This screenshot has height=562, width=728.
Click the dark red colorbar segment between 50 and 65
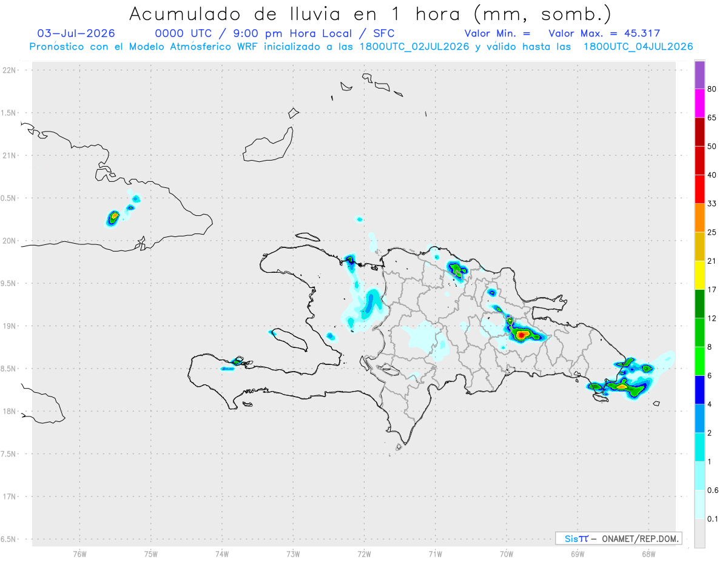(699, 132)
